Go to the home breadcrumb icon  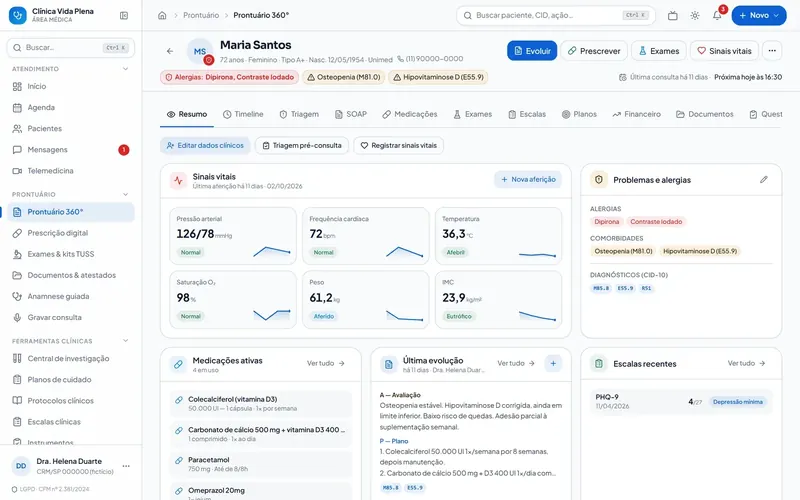(162, 15)
